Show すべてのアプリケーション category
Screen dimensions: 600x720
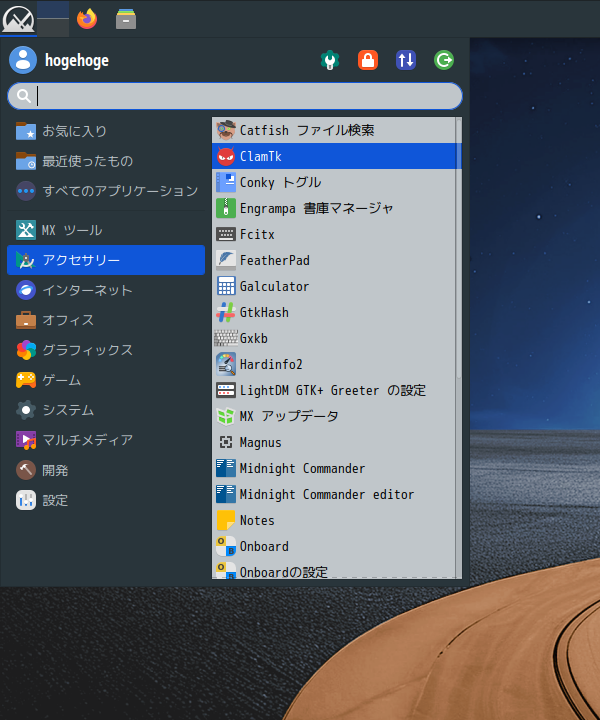106,191
